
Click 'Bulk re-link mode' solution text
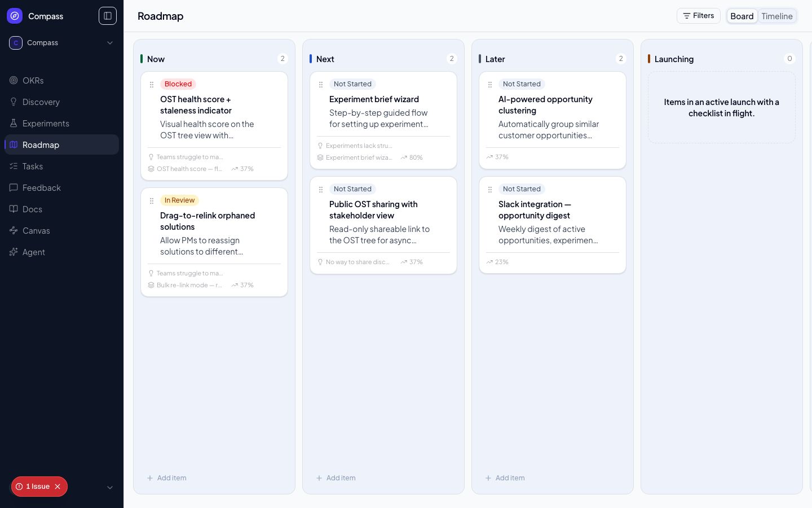pos(189,285)
